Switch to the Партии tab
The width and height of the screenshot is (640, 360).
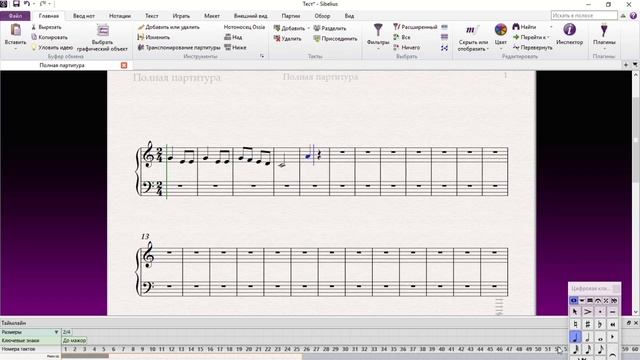[291, 16]
